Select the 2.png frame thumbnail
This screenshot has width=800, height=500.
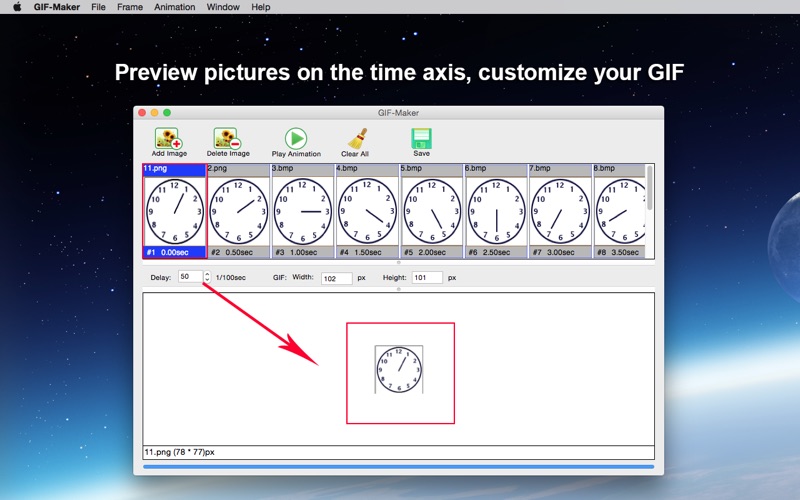(x=238, y=211)
